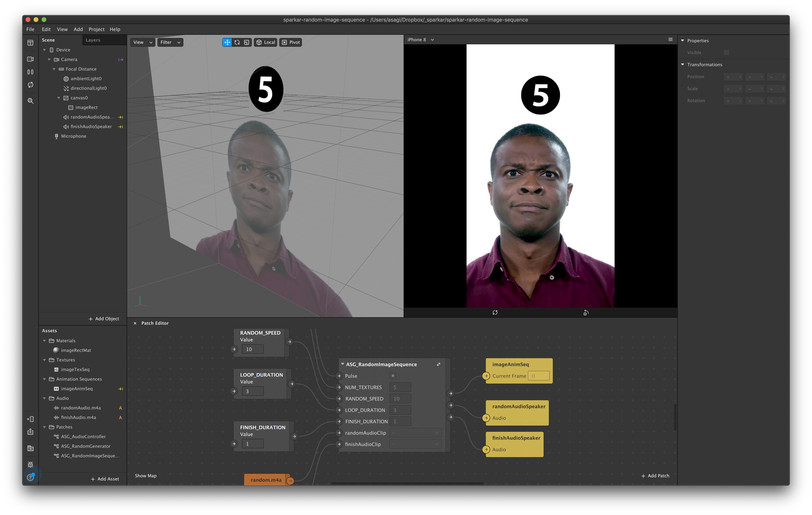Image resolution: width=812 pixels, height=515 pixels.
Task: Open the iPhone 8 device dropdown
Action: click(x=421, y=40)
